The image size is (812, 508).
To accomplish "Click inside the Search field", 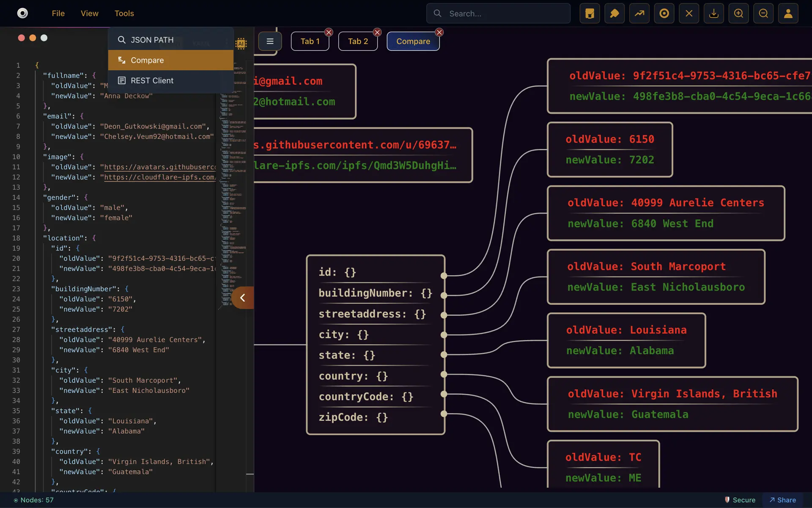I will pos(499,13).
